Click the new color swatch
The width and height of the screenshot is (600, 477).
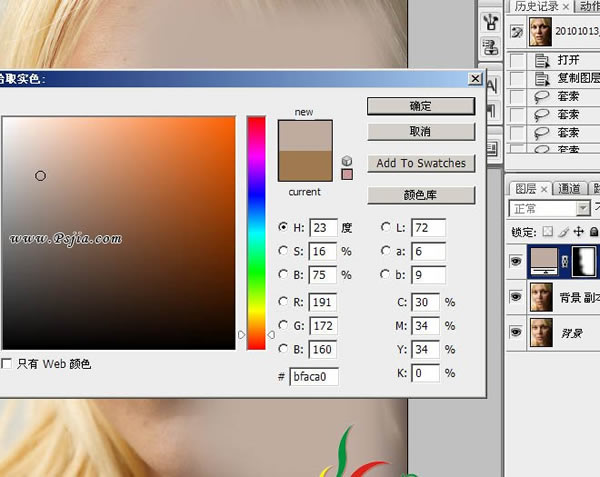(305, 135)
